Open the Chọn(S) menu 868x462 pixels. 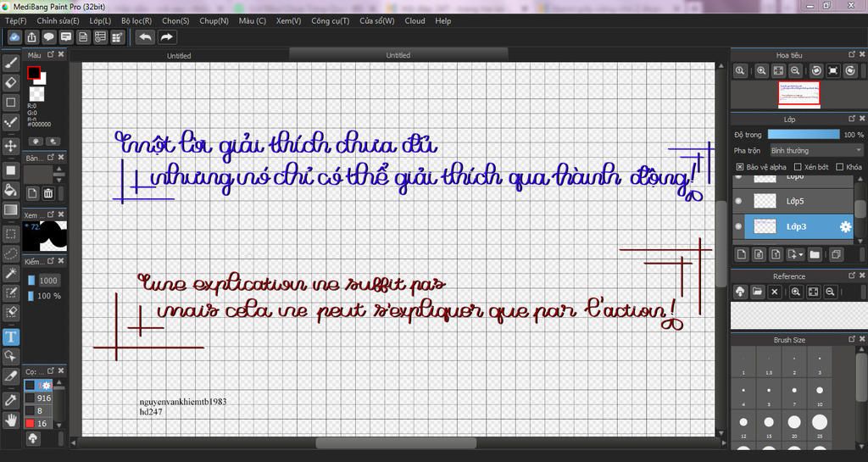175,21
